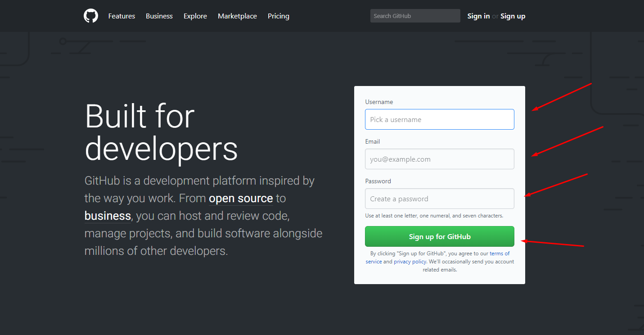Open the Explore nav item
The height and width of the screenshot is (335, 644).
coord(195,16)
